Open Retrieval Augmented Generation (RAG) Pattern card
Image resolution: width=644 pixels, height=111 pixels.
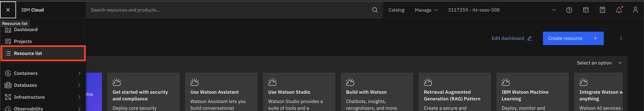coord(454,92)
